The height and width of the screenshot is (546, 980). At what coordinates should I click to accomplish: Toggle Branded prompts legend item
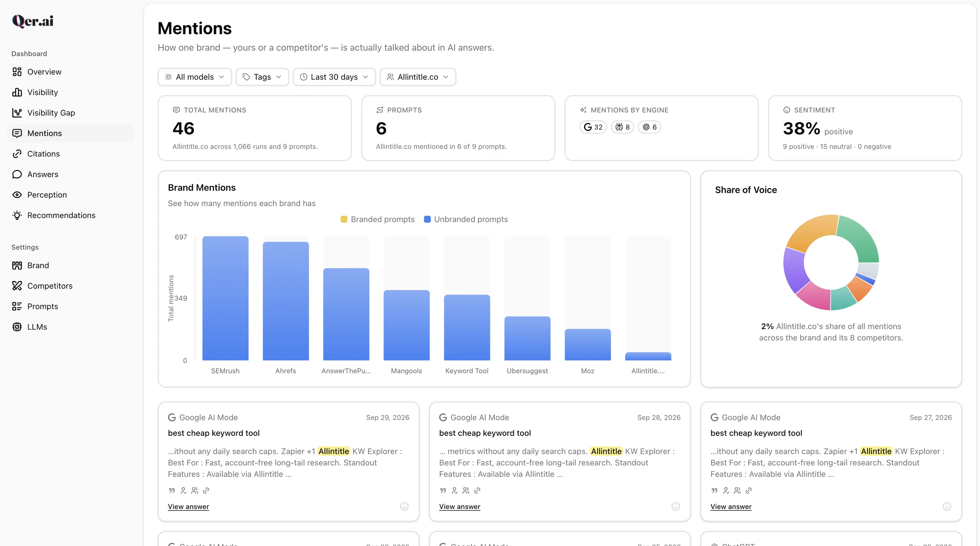(x=377, y=219)
